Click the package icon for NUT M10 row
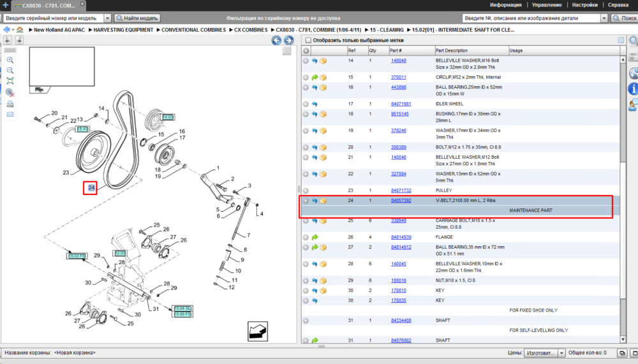 [323, 280]
